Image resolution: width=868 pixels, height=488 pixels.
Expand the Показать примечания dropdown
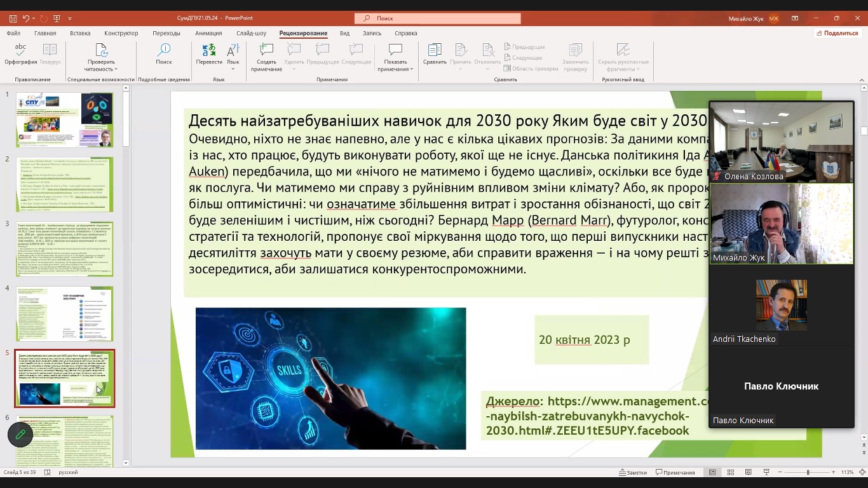click(x=395, y=69)
